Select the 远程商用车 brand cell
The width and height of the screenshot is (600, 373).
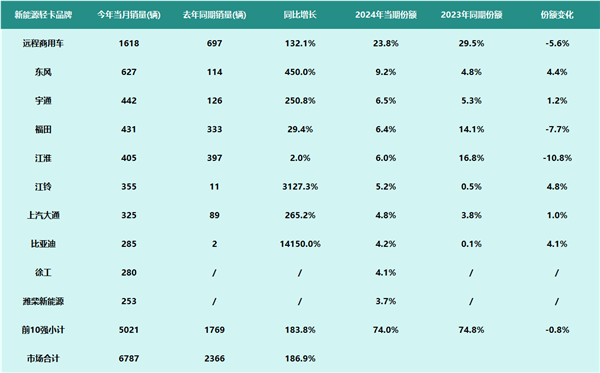pyautogui.click(x=43, y=43)
